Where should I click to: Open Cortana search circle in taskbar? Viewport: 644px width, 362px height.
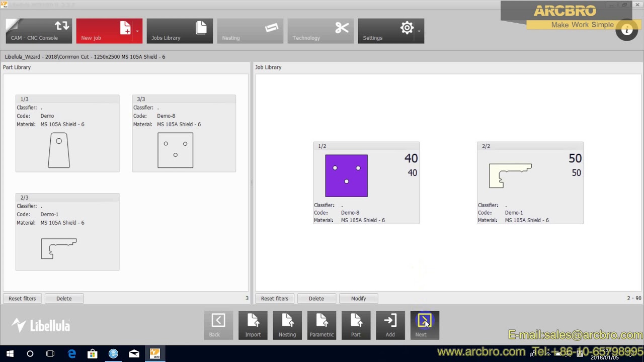[30, 354]
